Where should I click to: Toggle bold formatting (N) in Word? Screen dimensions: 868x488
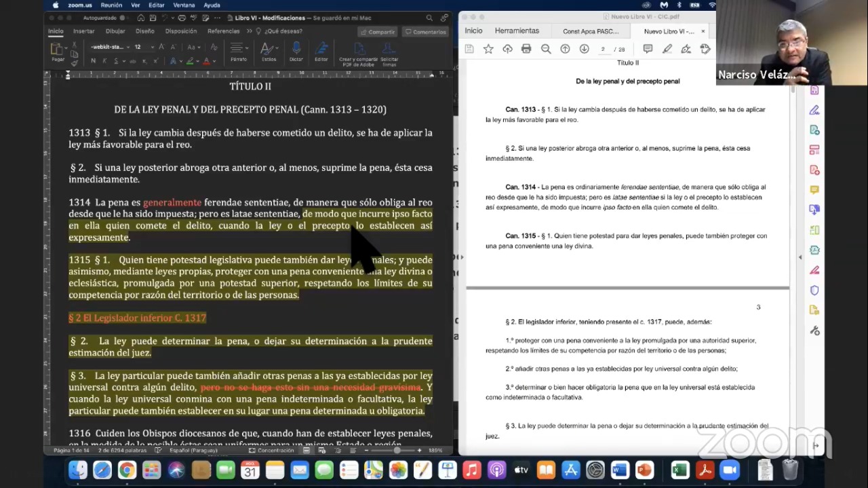pyautogui.click(x=94, y=61)
